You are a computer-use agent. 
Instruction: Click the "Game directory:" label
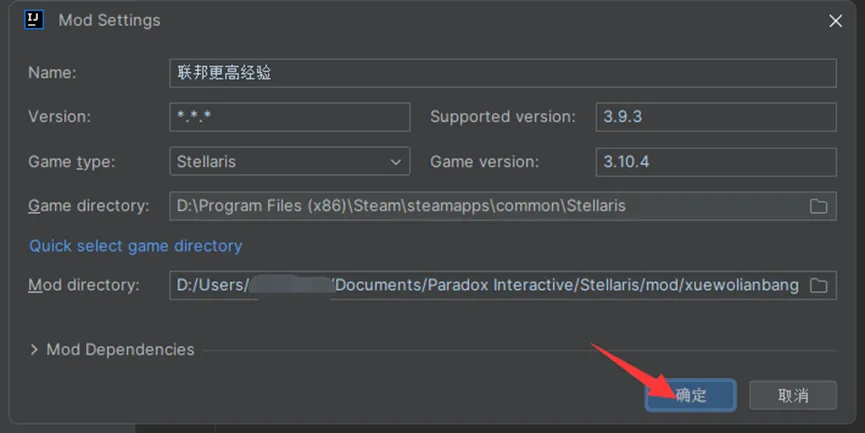pos(88,206)
